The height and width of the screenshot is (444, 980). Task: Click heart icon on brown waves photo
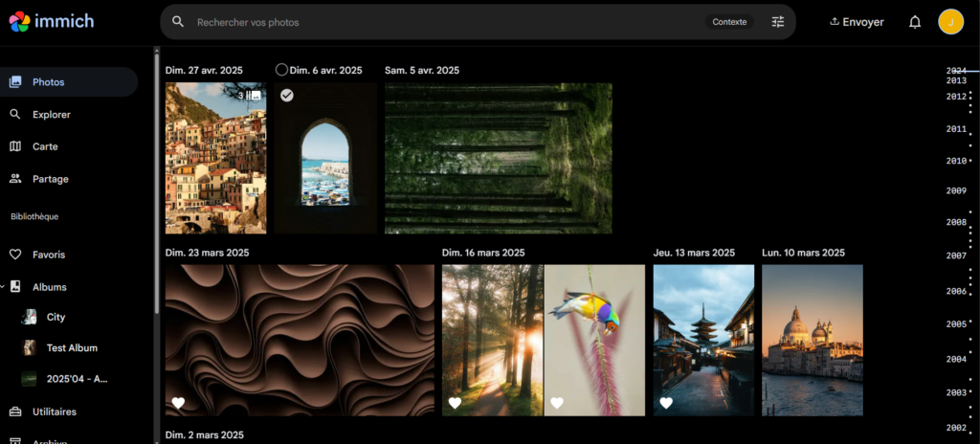[x=178, y=404]
